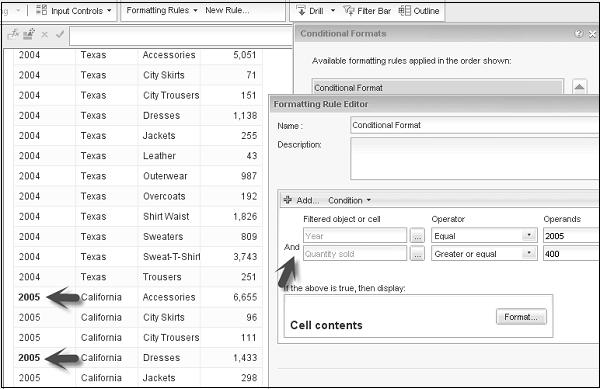Click the Shirt Waist cell

(x=169, y=216)
